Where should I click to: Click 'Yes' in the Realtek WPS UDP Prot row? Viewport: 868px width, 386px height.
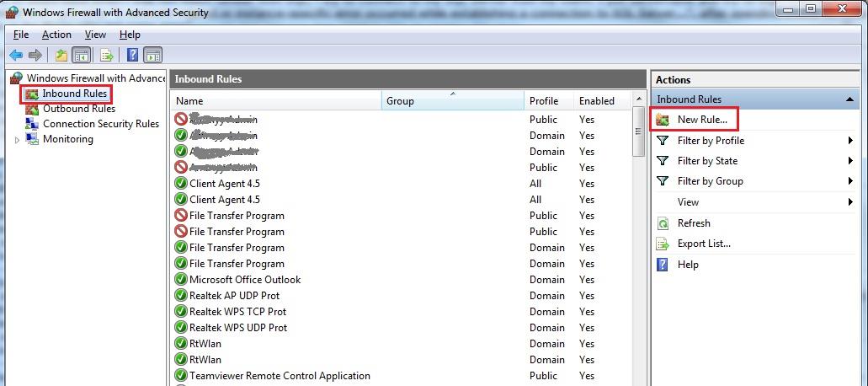[x=587, y=328]
